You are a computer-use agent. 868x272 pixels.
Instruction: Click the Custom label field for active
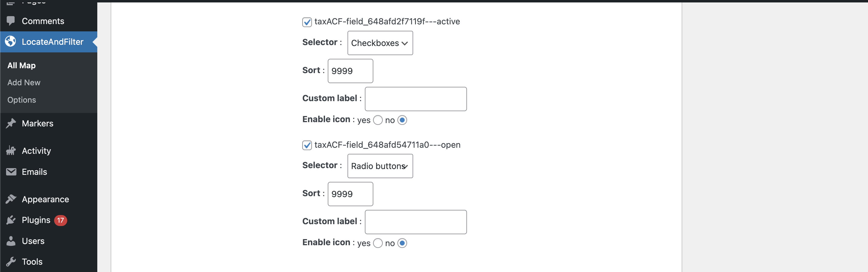pyautogui.click(x=416, y=99)
